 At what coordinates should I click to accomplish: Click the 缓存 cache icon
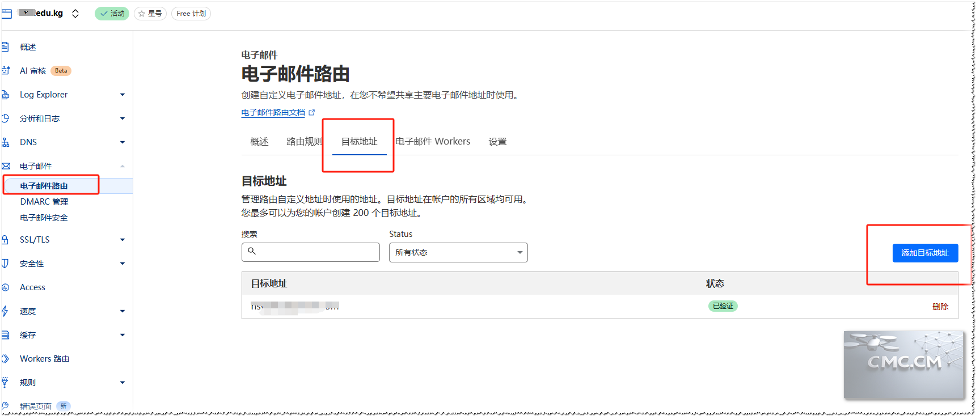coord(5,335)
